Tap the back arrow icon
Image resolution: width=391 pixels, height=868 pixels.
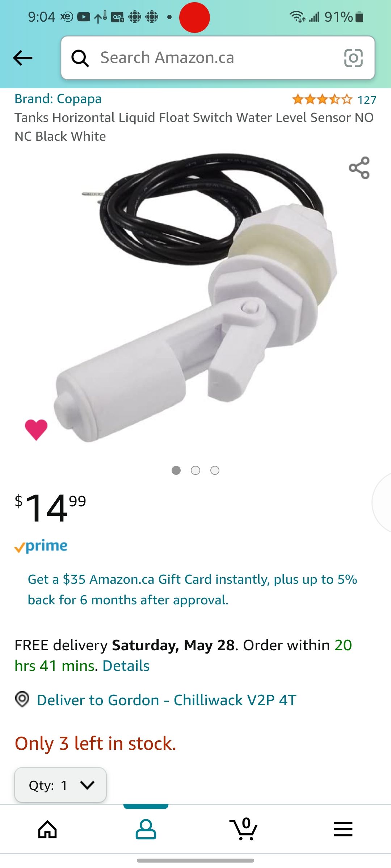(x=22, y=58)
